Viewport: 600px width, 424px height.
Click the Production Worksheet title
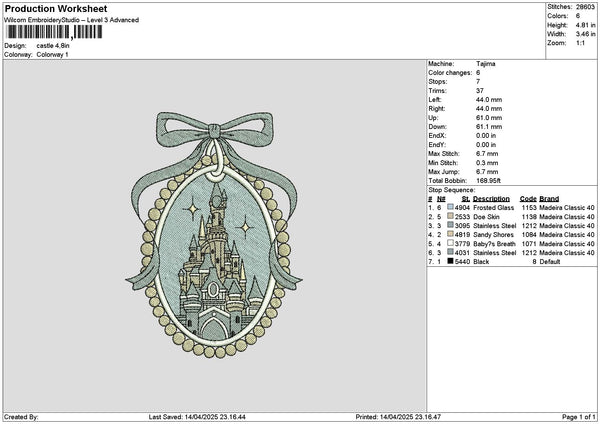[x=46, y=7]
